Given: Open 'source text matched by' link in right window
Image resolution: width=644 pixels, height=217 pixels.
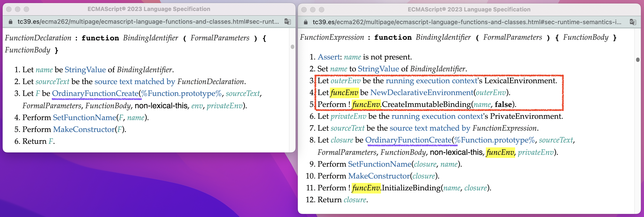Looking at the screenshot, I should (x=430, y=128).
